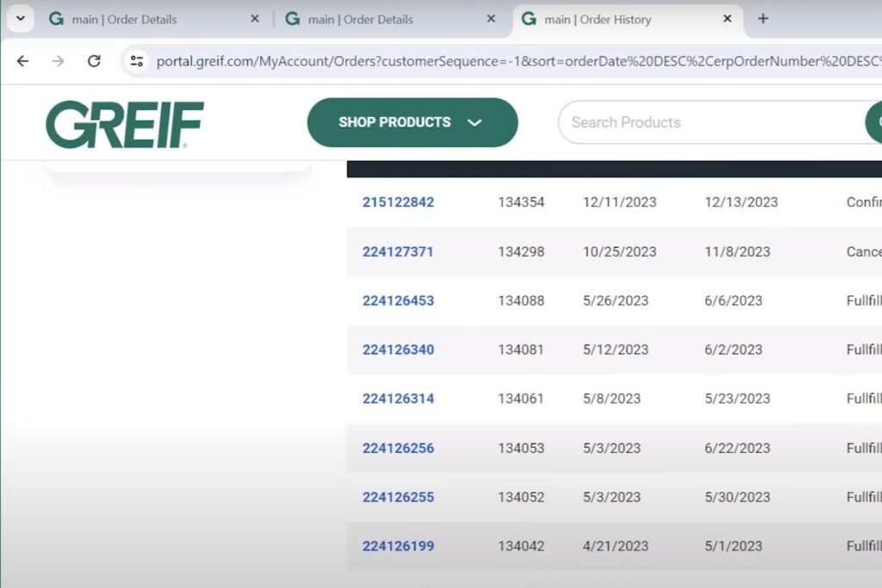Expand the Shop Products menu
This screenshot has height=588, width=882.
point(413,122)
